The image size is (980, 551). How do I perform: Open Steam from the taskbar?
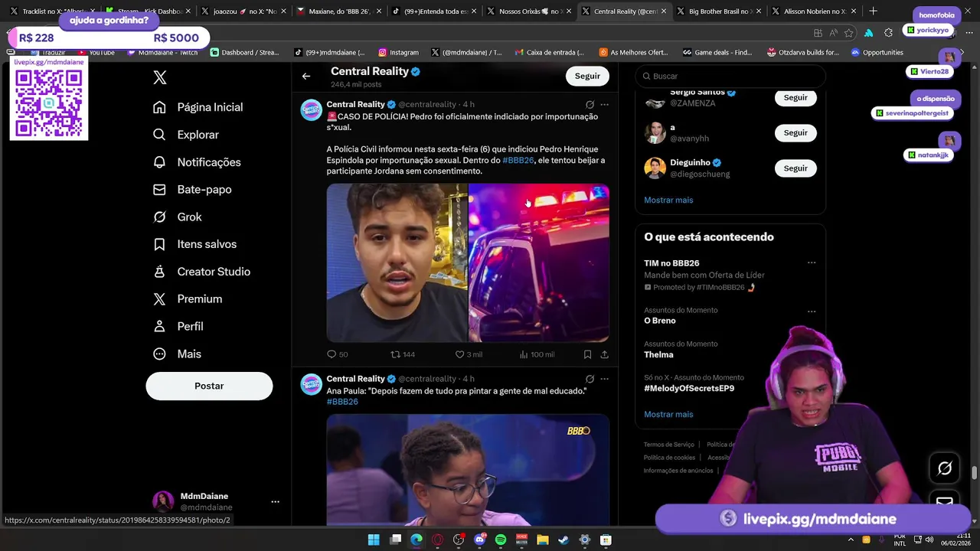click(563, 540)
